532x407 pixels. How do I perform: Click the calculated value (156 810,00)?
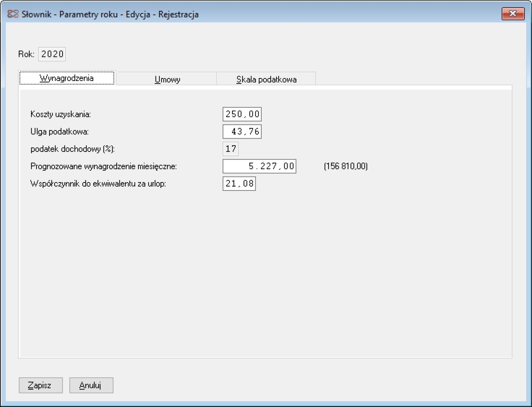345,166
